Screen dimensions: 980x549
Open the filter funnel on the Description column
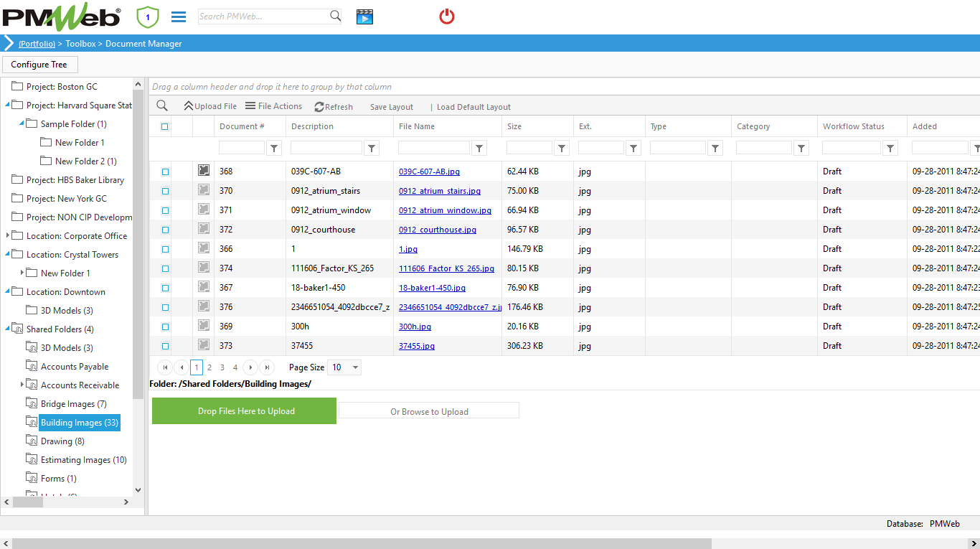coord(371,147)
